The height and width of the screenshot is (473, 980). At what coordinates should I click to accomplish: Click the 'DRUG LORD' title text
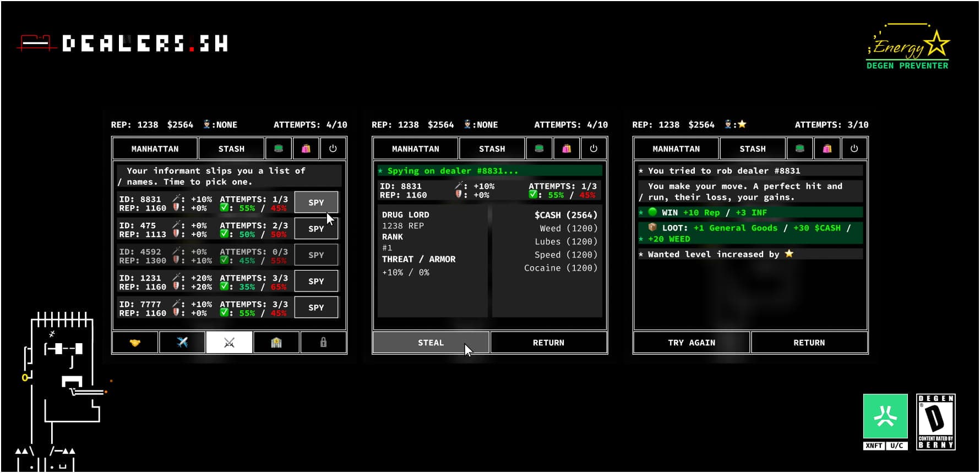point(406,215)
